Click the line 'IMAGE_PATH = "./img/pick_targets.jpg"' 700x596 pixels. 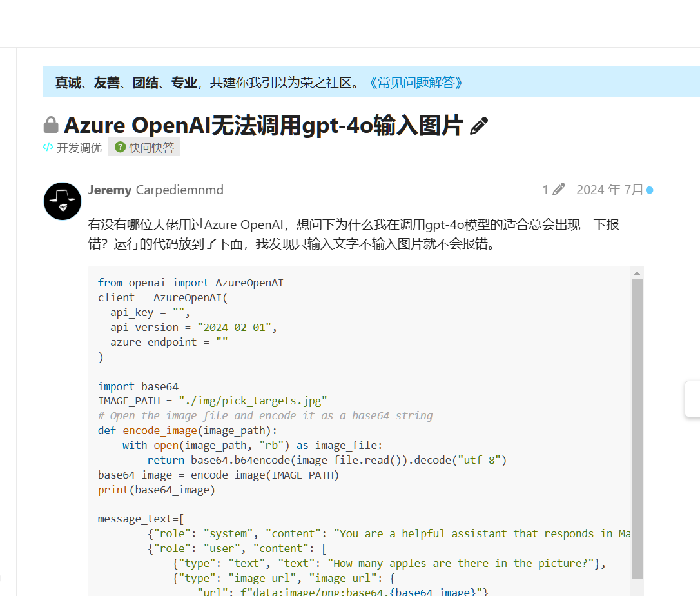tap(213, 401)
